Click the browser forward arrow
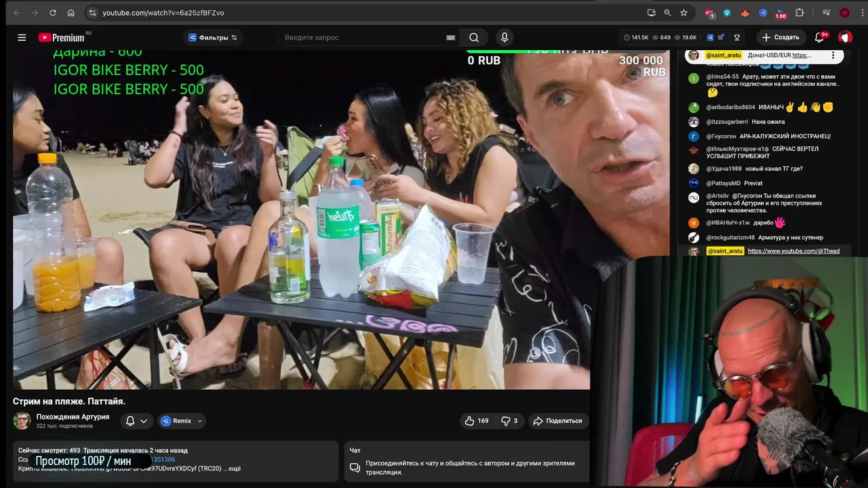 pos(35,12)
